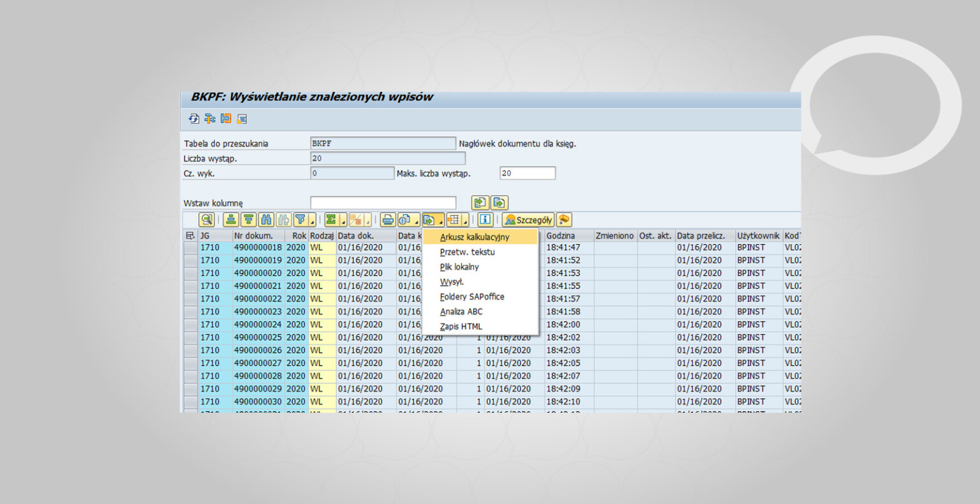Click the Subtotals icon
Screen dimensions: 980x504
[x=358, y=219]
